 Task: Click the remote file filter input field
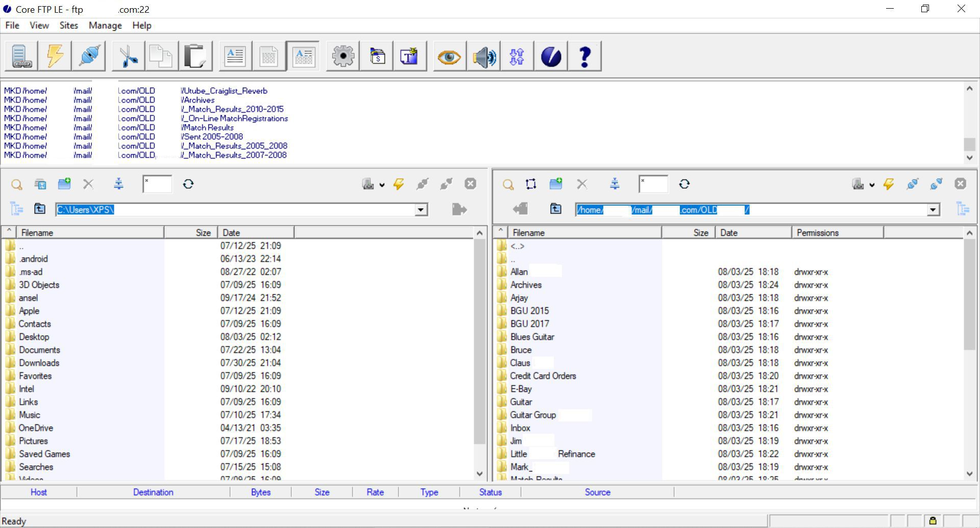(x=653, y=184)
